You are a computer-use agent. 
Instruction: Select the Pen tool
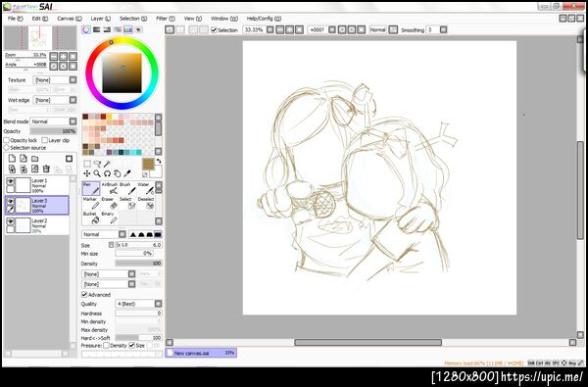click(91, 189)
